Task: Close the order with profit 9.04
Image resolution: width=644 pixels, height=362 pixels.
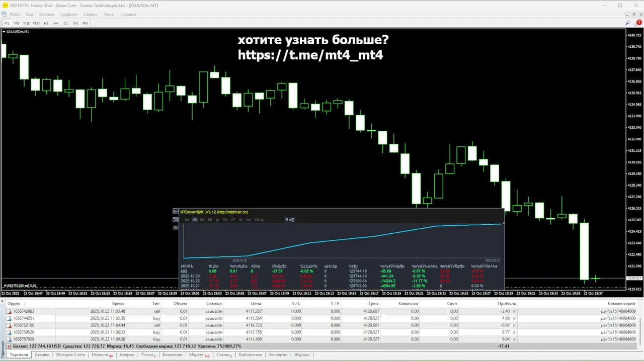Action: [514, 340]
